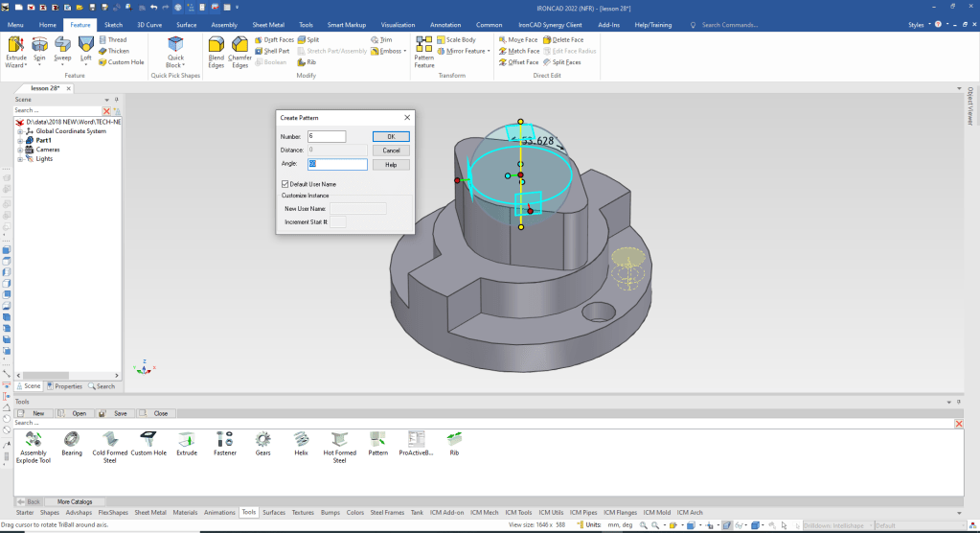
Task: Select the Chamfer Edges tool
Action: (239, 46)
